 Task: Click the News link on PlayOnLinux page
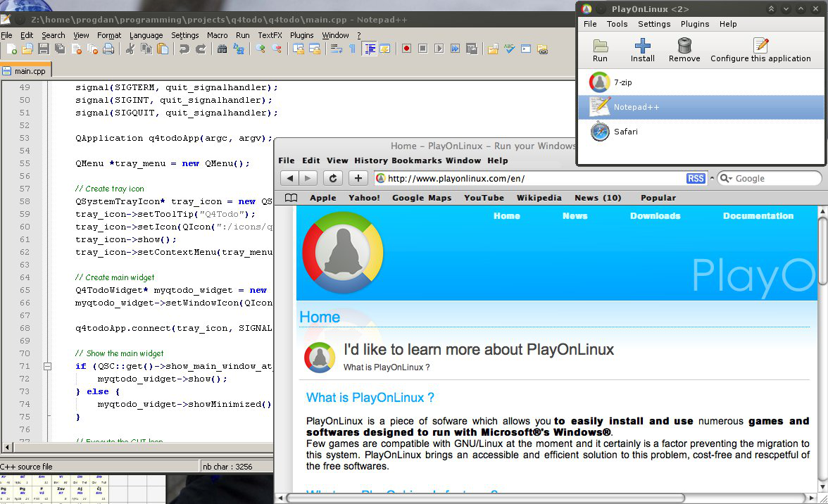(x=575, y=216)
